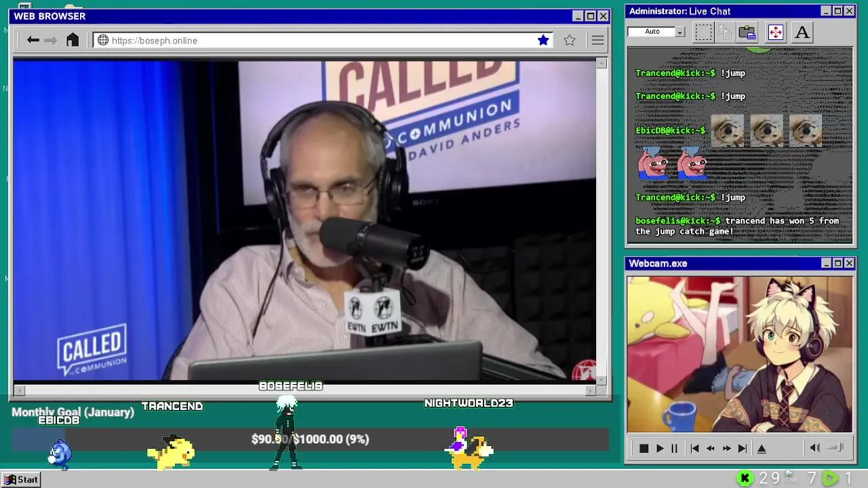Viewport: 868px width, 488px height.
Task: Click the Kick viewer count number 29
Action: pyautogui.click(x=769, y=479)
